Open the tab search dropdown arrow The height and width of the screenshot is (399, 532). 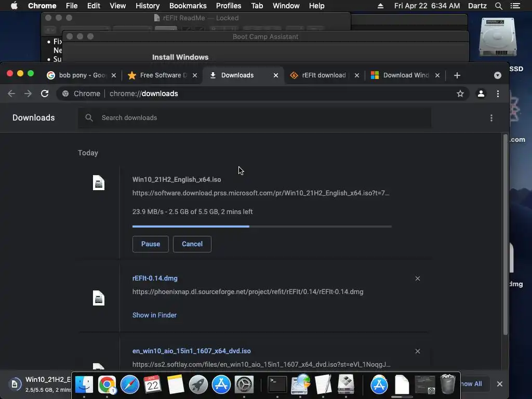coord(497,75)
